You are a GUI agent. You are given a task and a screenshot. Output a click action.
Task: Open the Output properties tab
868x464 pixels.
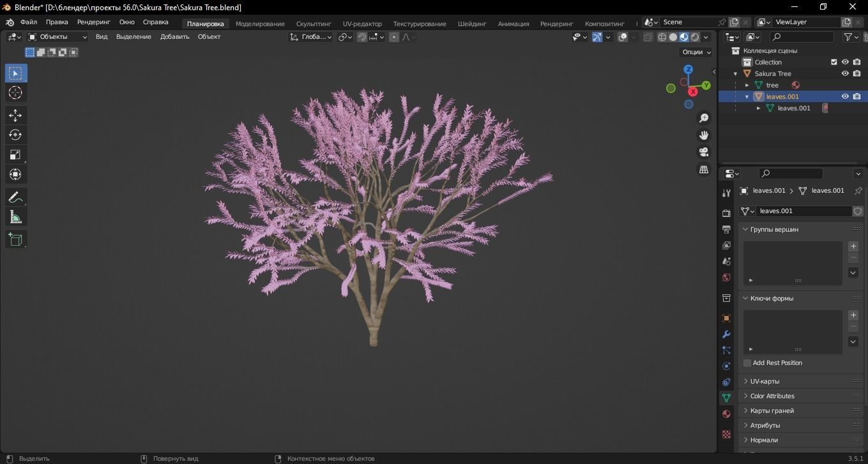point(726,228)
